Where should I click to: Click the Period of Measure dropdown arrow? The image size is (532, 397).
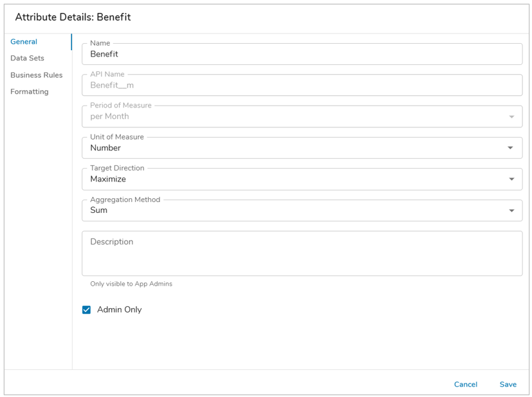tap(511, 117)
